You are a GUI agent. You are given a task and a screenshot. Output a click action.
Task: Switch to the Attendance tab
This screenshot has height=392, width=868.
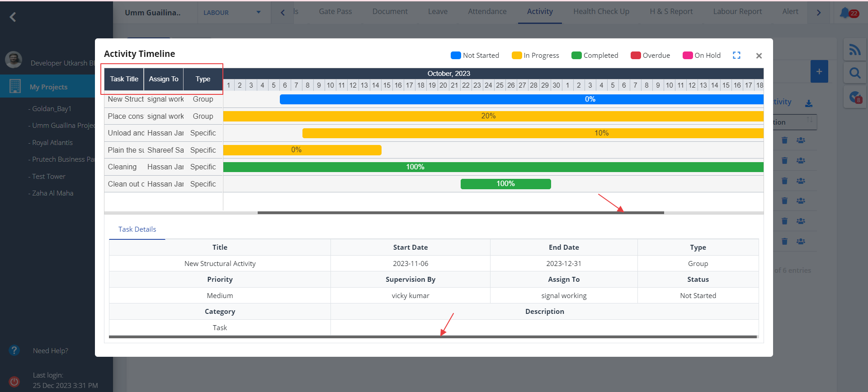tap(487, 12)
